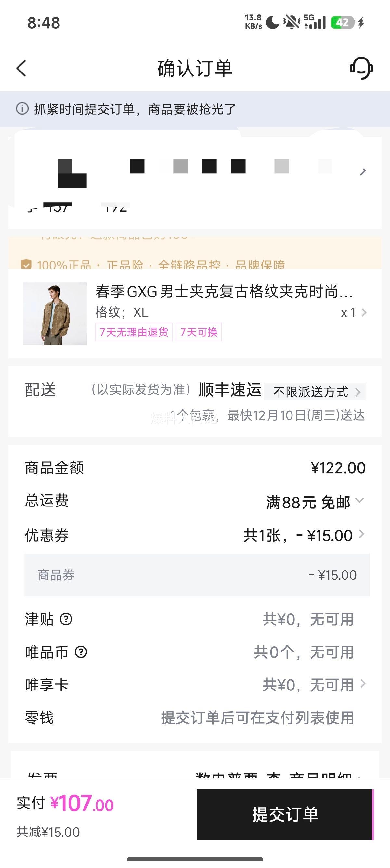Submit the order with 提交订单
Image resolution: width=390 pixels, height=868 pixels.
tap(285, 814)
